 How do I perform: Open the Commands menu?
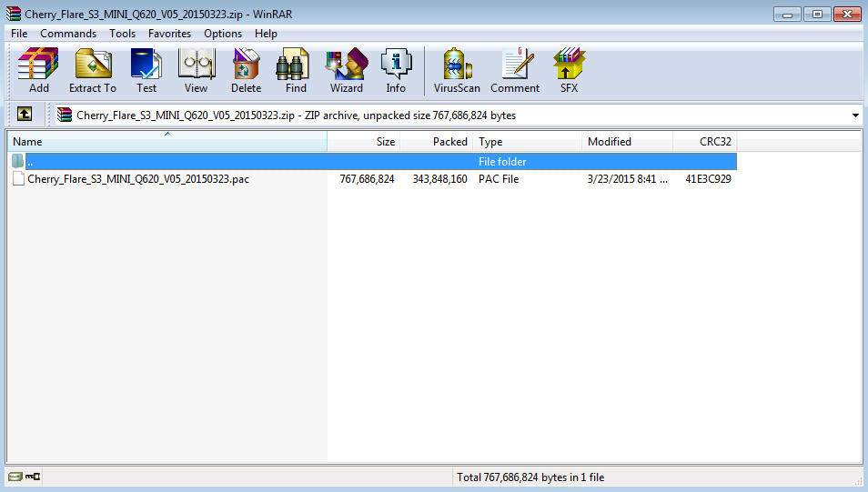[68, 34]
